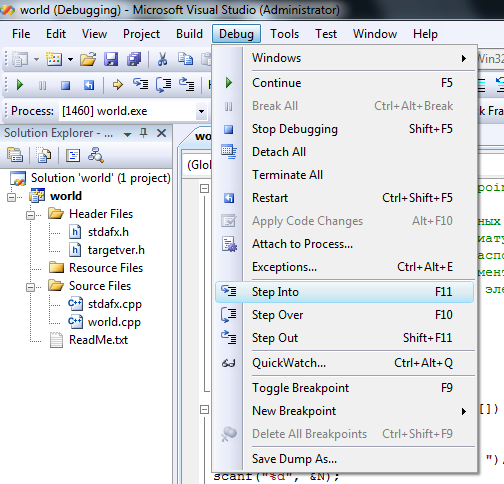Click the green Continue toolbar arrow
Image resolution: width=504 pixels, height=484 pixels.
20,85
